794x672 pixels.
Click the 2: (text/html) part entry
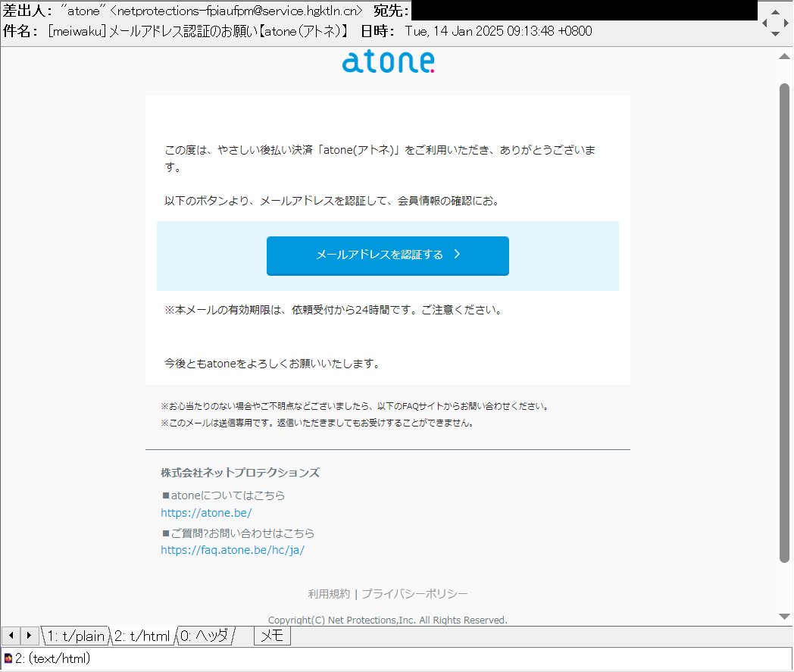53,658
